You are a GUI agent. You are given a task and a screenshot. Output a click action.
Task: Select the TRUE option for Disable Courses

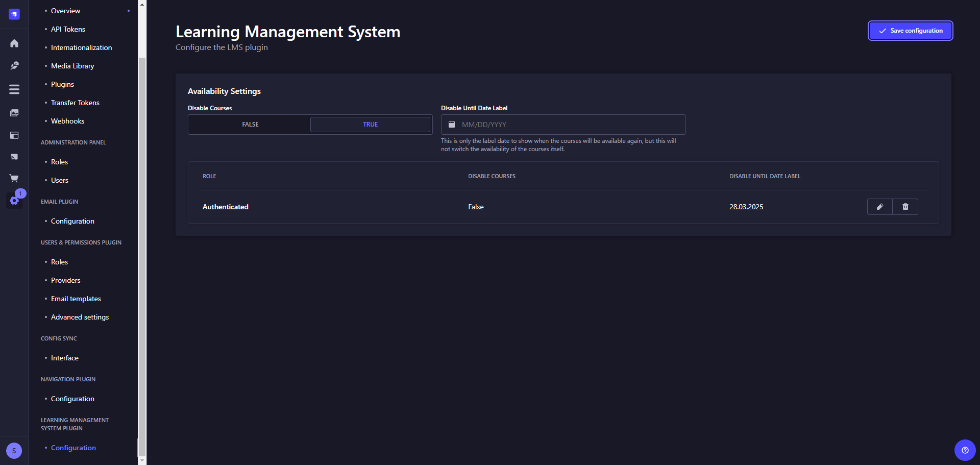click(x=370, y=124)
